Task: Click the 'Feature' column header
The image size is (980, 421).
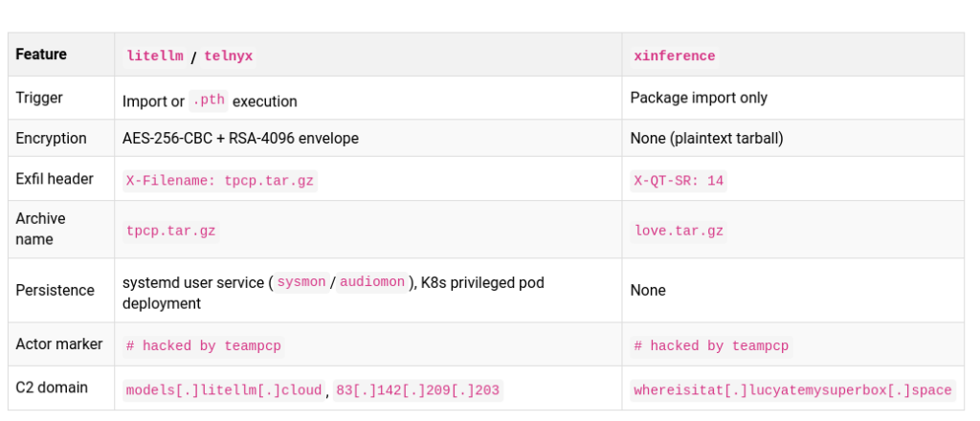Action: (x=41, y=55)
